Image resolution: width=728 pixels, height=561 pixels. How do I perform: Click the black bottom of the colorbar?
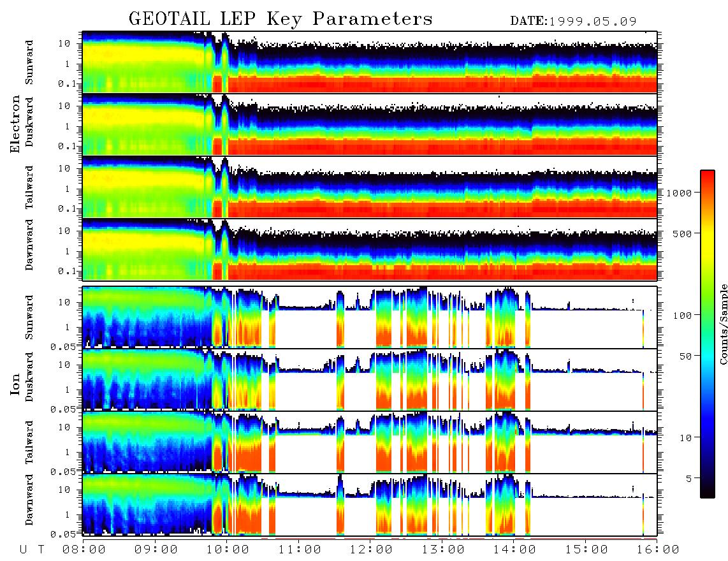708,490
